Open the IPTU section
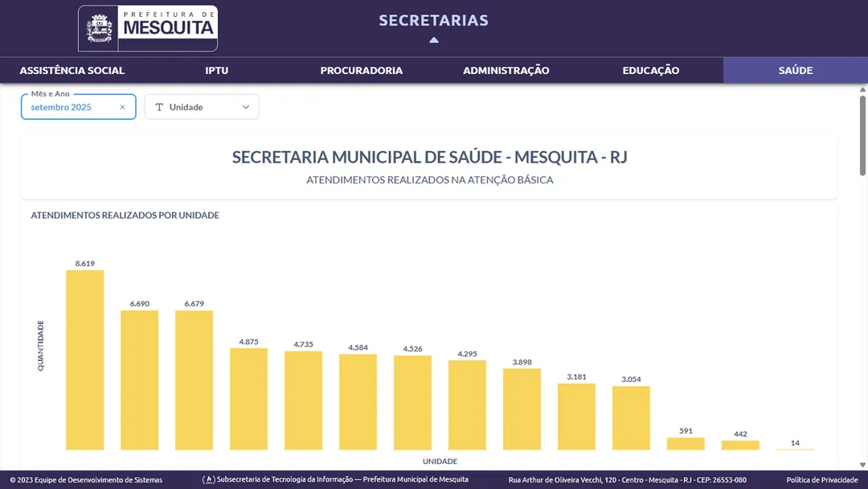This screenshot has width=868, height=489. [x=216, y=70]
